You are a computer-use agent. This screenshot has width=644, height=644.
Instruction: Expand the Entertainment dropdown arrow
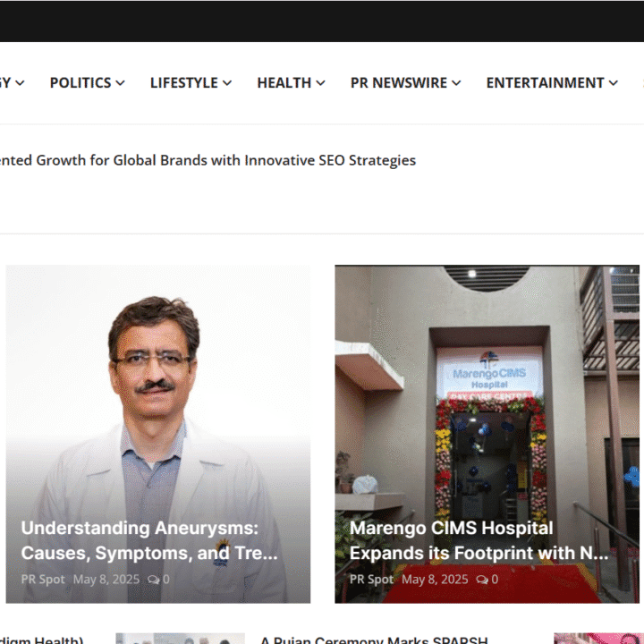[614, 83]
